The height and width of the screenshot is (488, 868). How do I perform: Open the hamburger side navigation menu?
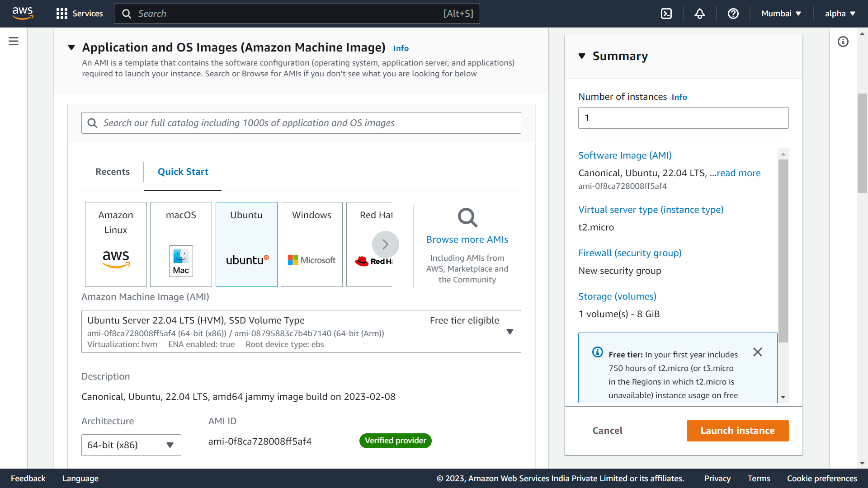pos(14,42)
